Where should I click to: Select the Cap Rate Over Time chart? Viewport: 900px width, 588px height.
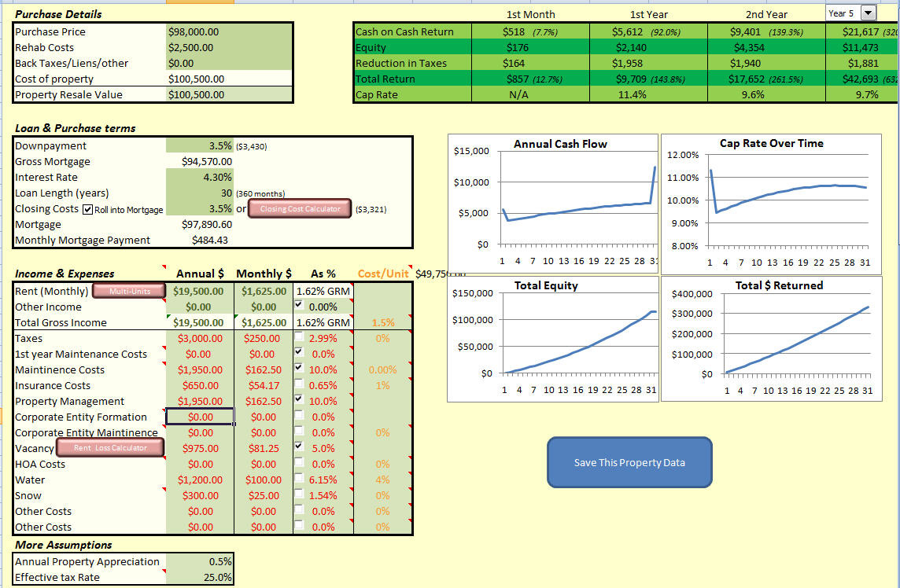(772, 204)
